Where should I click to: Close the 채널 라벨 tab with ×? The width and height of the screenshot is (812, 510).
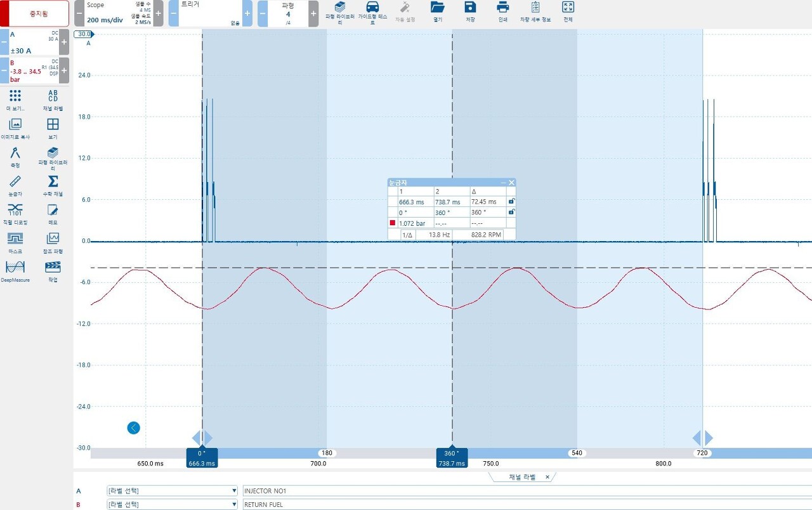(547, 477)
